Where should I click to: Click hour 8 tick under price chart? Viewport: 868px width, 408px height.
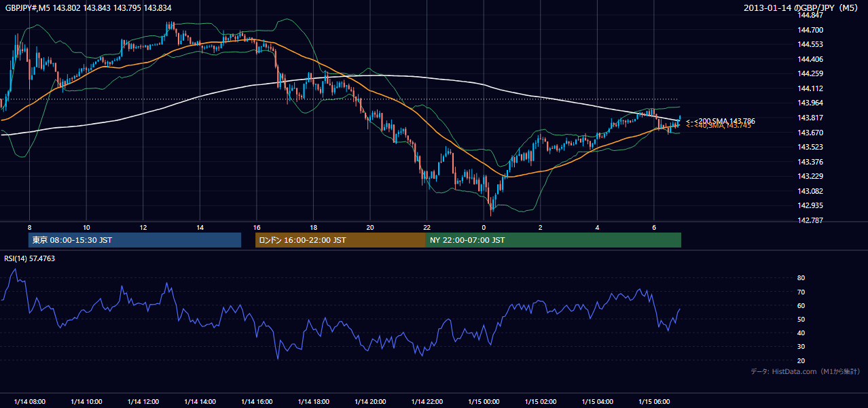pos(29,227)
